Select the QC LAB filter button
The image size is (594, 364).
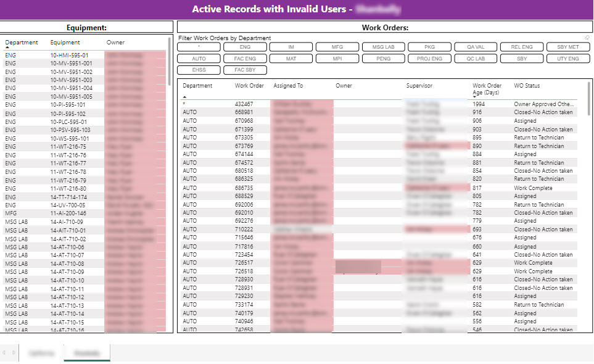coord(476,59)
